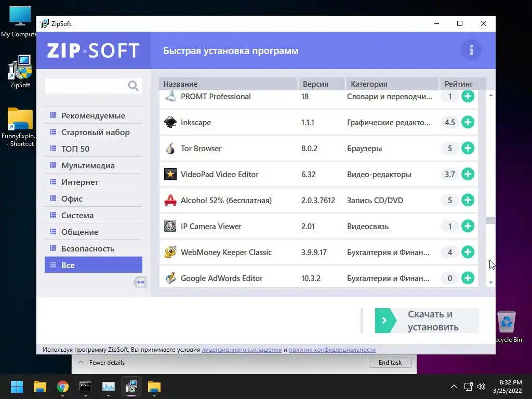
Task: Add VideoPad Video Editor via plus icon
Action: 468,174
